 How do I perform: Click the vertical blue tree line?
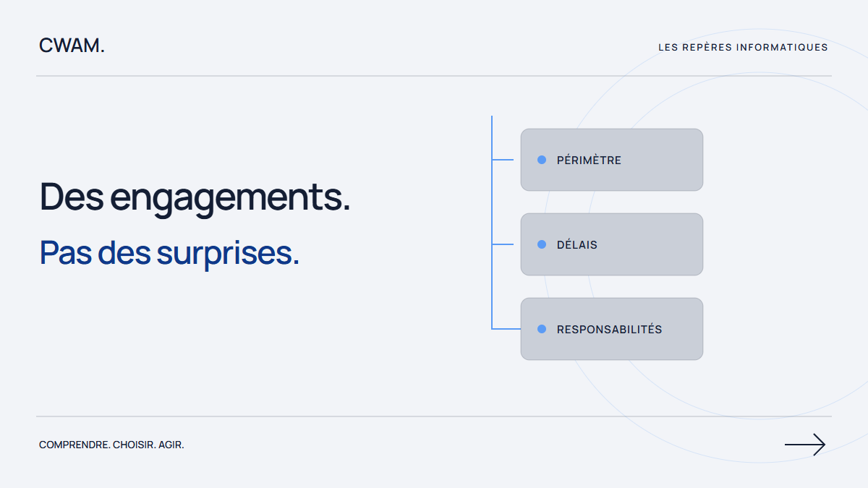(x=492, y=223)
